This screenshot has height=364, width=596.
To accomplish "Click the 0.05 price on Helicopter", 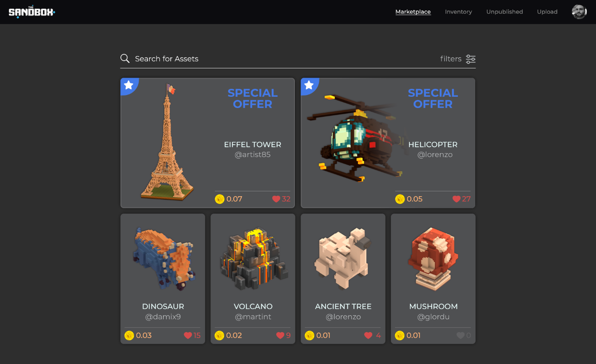I will pos(415,199).
